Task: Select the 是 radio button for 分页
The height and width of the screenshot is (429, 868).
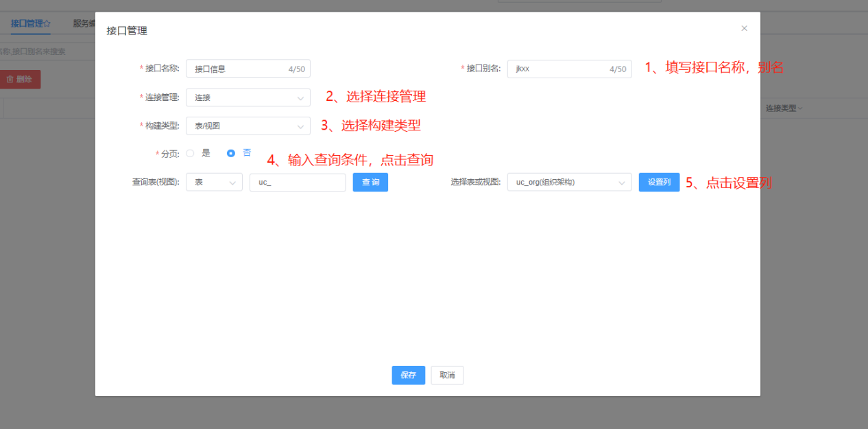Action: pos(190,153)
